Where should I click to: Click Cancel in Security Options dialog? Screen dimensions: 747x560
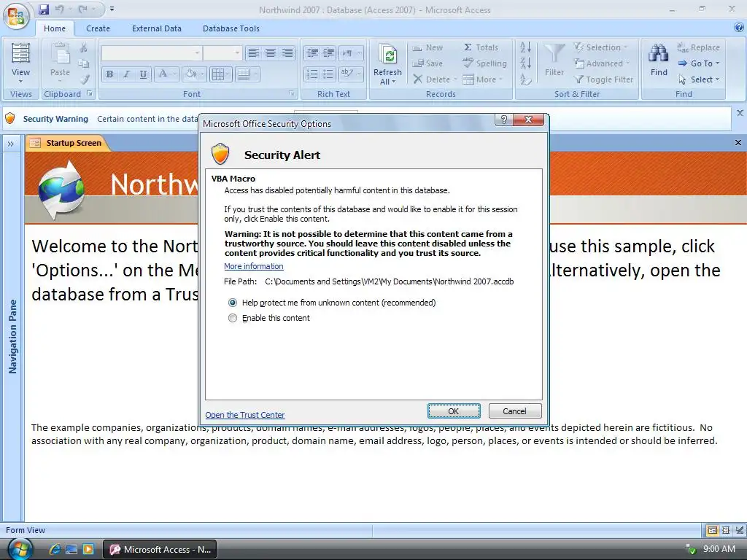click(x=514, y=411)
